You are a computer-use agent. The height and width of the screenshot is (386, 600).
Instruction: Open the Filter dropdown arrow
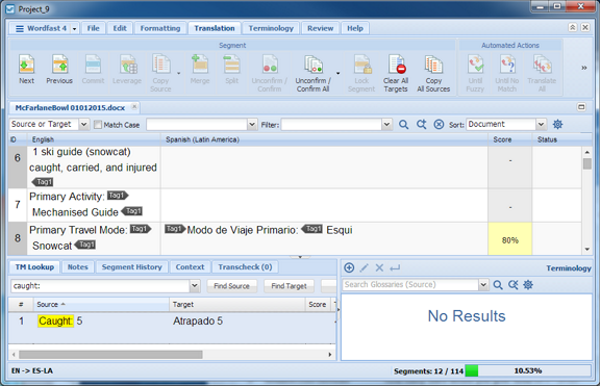click(386, 124)
